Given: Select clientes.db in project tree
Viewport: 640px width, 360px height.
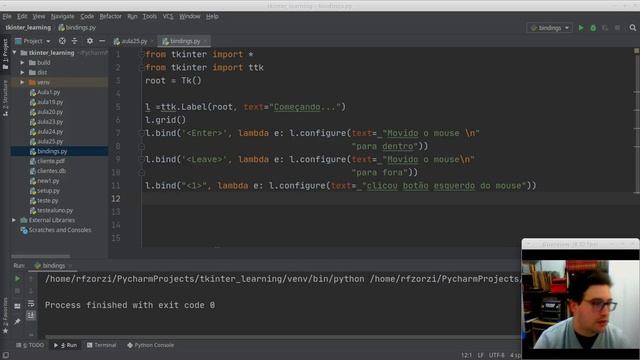Looking at the screenshot, I should [x=51, y=171].
